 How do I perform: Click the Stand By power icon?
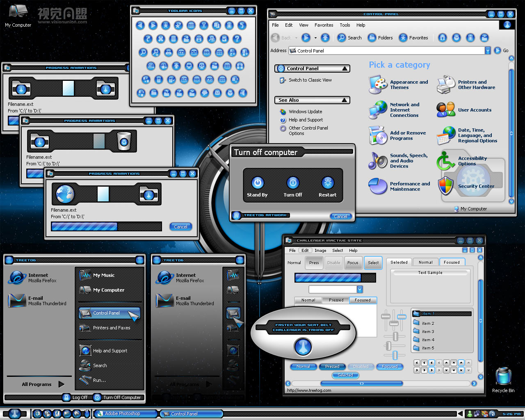257,183
